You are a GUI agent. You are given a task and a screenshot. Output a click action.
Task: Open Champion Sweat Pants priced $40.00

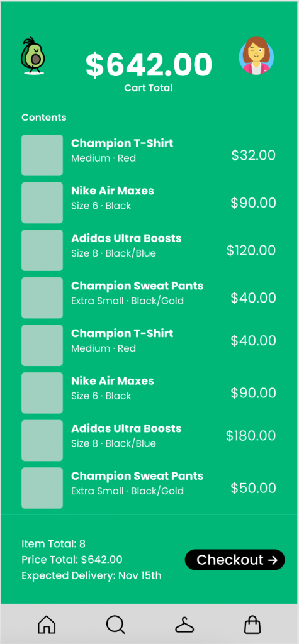tap(149, 297)
